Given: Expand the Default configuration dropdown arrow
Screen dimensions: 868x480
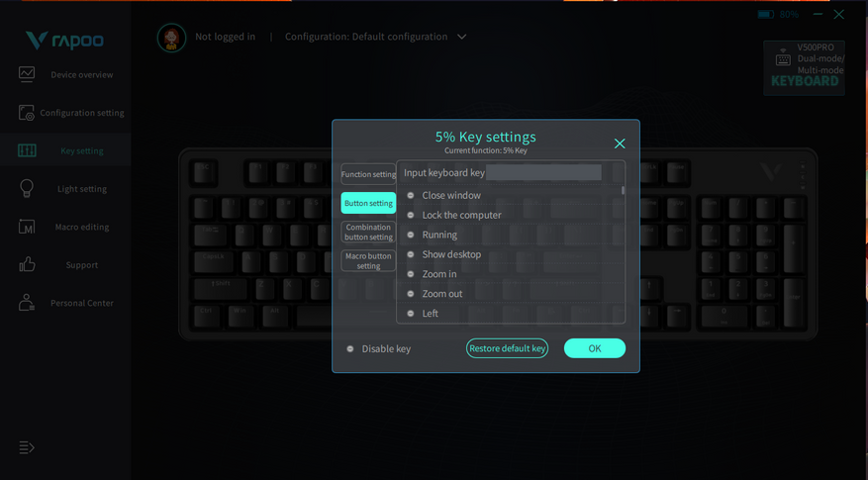Looking at the screenshot, I should point(461,37).
